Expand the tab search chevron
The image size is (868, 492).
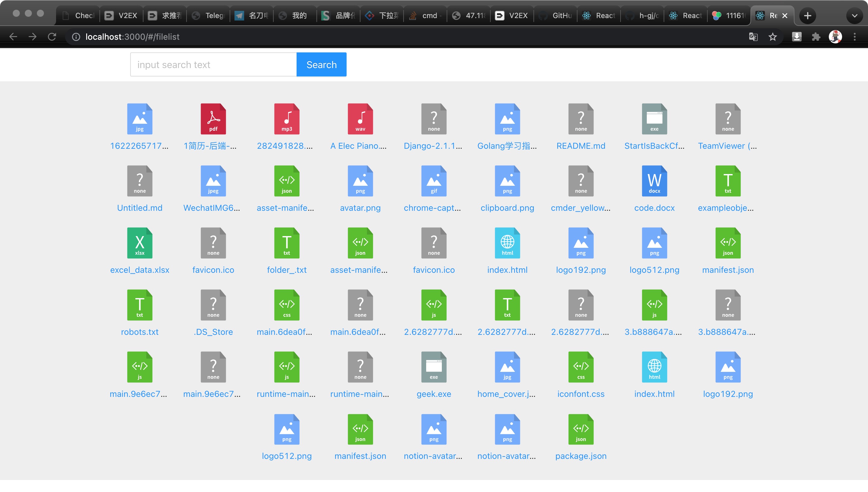[x=854, y=16]
